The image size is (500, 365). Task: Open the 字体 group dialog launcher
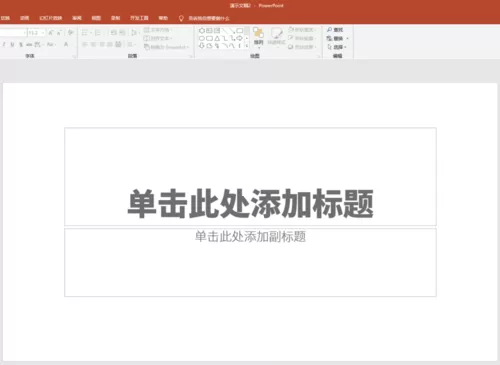[74, 57]
